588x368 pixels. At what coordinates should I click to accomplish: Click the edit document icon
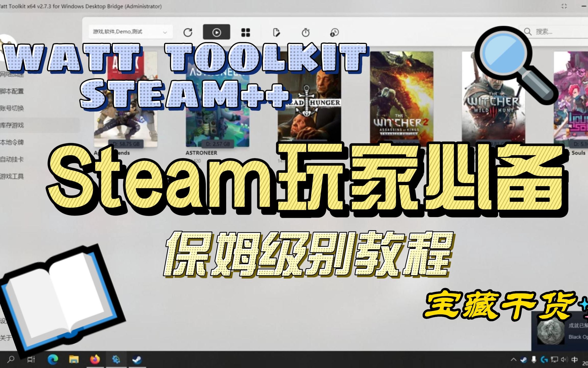[x=276, y=32]
